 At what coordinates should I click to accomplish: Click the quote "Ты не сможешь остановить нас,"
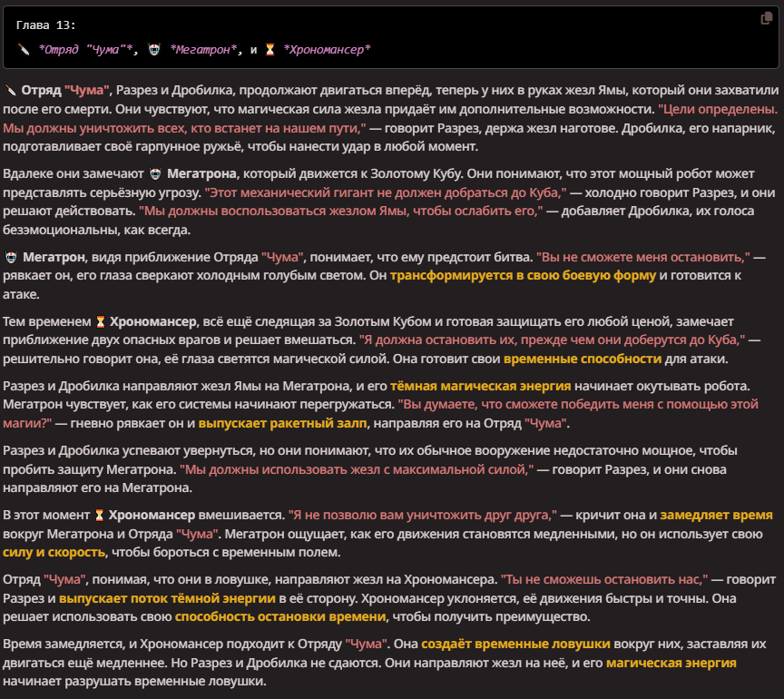604,580
